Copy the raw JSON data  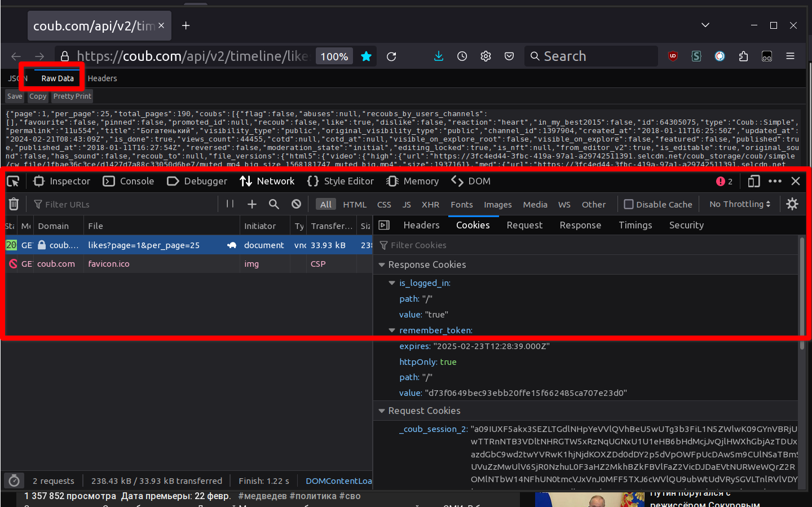point(38,96)
